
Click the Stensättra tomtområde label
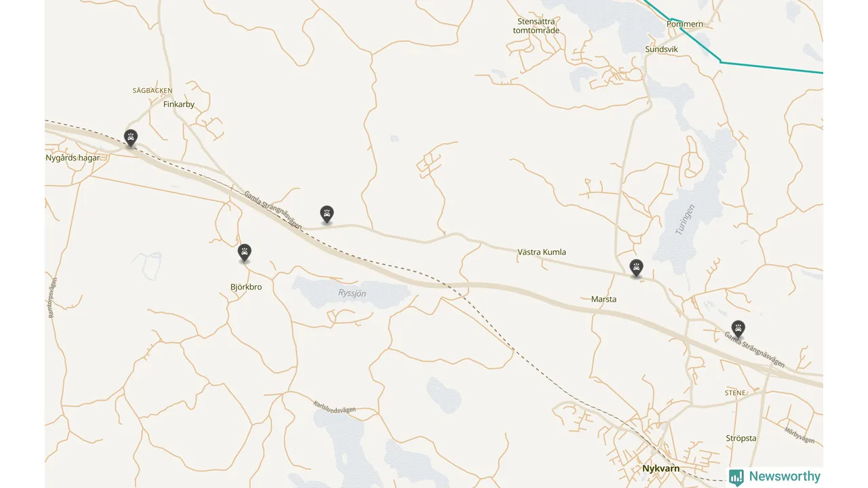[x=536, y=26]
